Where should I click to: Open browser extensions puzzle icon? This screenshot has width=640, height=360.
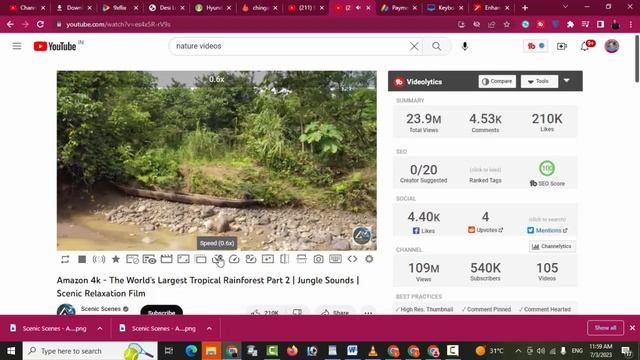click(570, 24)
